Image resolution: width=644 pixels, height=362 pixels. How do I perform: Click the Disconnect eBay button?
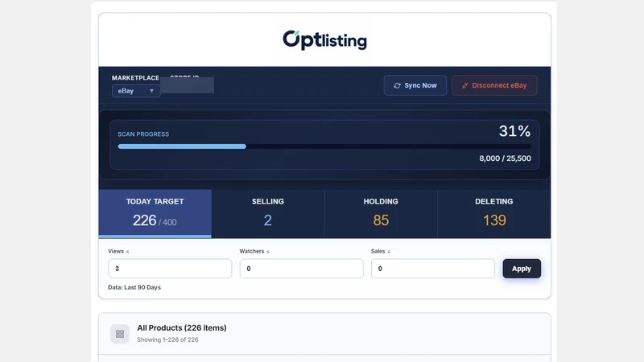[x=494, y=85]
